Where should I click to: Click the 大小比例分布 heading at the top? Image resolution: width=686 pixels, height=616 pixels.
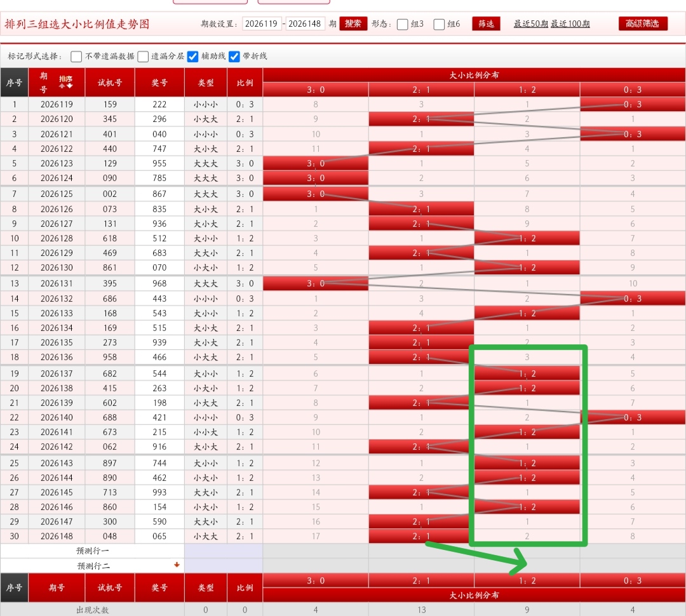[474, 75]
